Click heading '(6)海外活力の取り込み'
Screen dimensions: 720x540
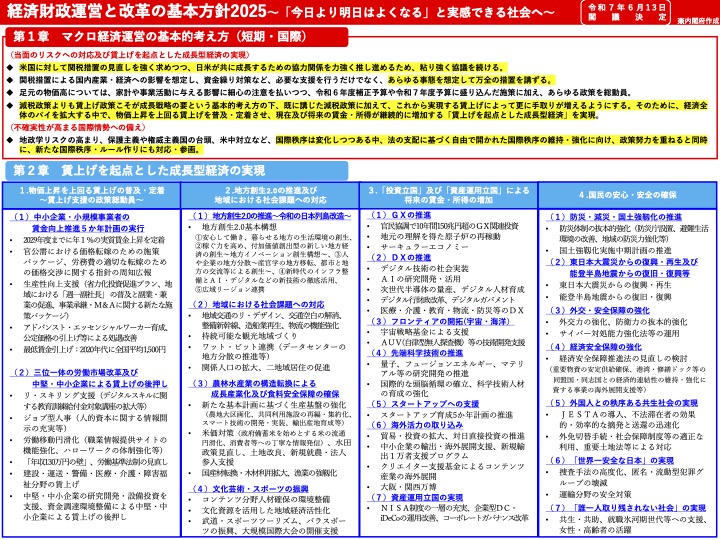[416, 426]
